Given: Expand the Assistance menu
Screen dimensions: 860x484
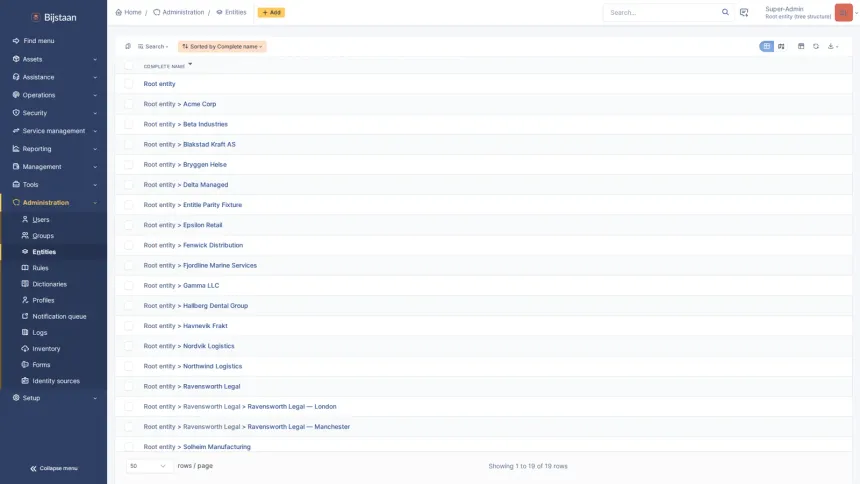Looking at the screenshot, I should tap(53, 77).
